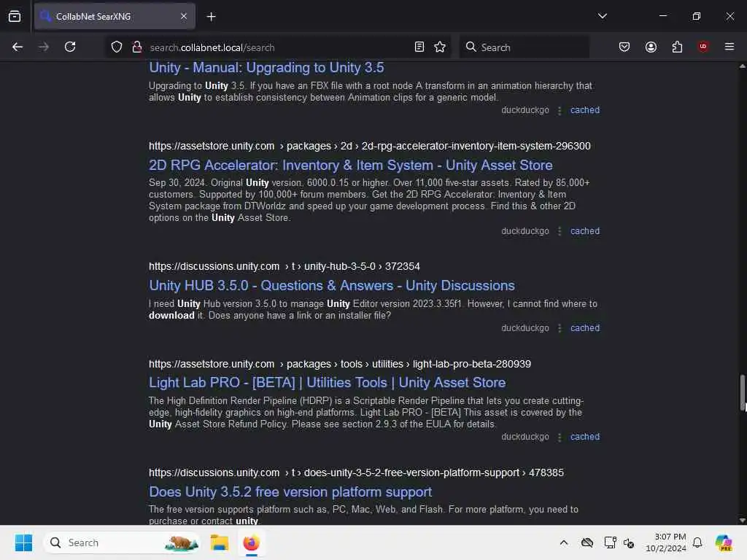
Task: Open cached link for Unity Manual result
Action: coord(584,110)
